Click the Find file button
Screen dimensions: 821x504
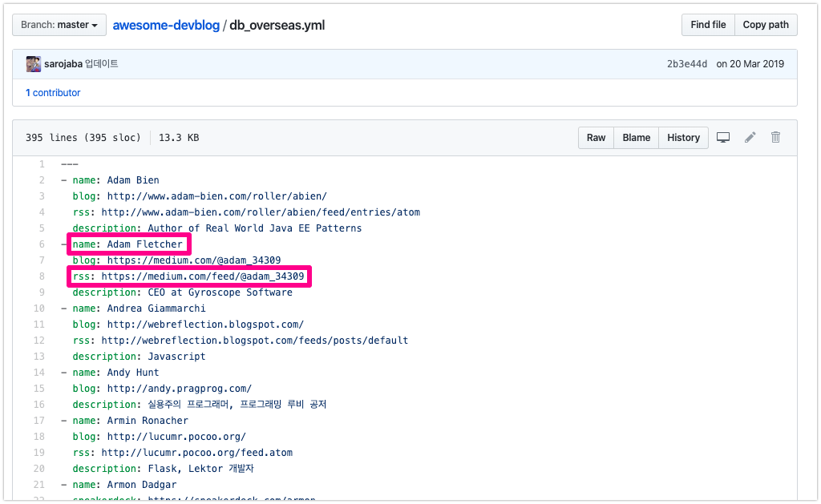pyautogui.click(x=707, y=25)
